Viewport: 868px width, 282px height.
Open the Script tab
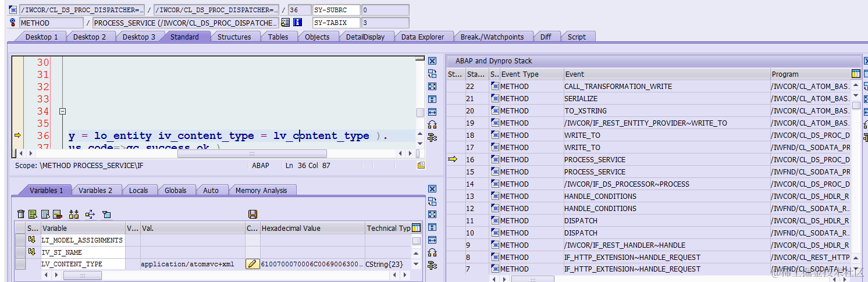click(577, 37)
